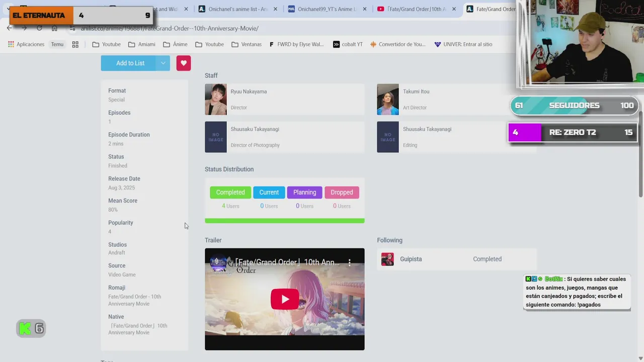Image resolution: width=644 pixels, height=362 pixels.
Task: Open Convertidor de YouTube bookmark
Action: point(398,44)
